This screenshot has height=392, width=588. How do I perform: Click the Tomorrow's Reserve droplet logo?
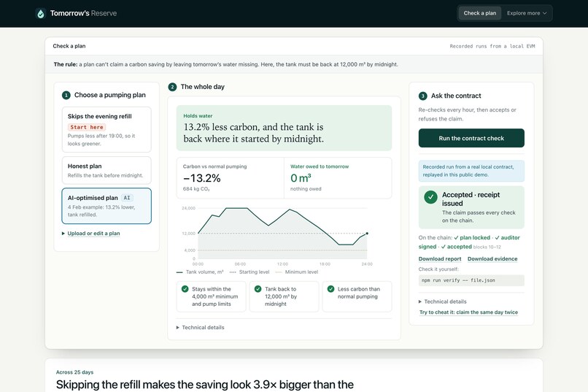(x=41, y=13)
